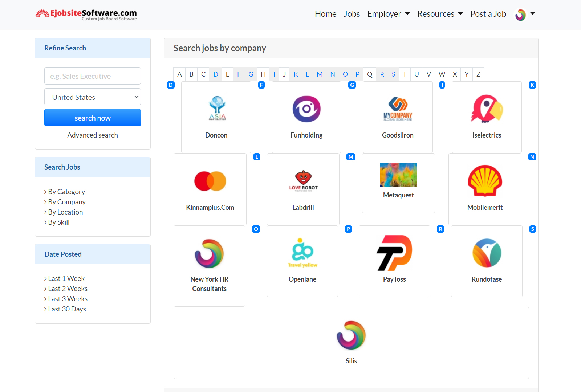Click the Silis rainbow swirl logo

351,335
